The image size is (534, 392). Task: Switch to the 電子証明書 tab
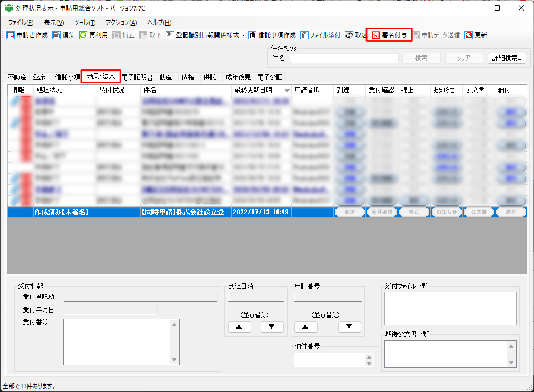pos(137,77)
